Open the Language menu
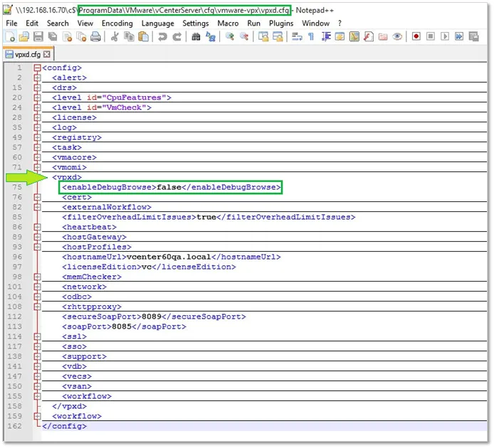494x448 pixels. coord(157,23)
